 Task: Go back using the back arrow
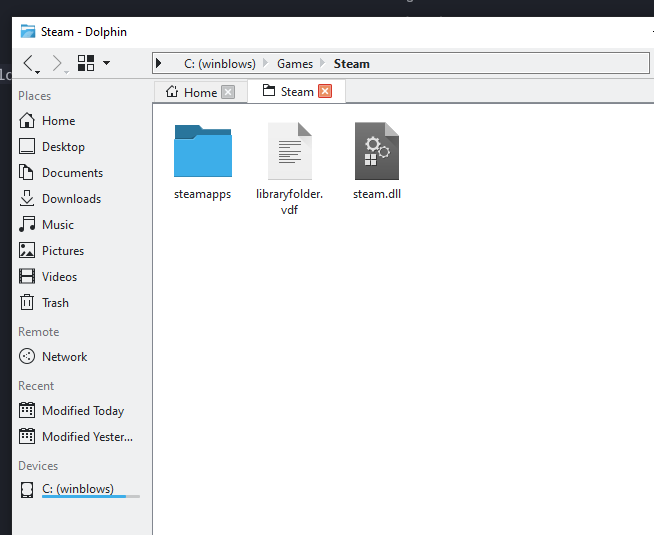coord(29,63)
